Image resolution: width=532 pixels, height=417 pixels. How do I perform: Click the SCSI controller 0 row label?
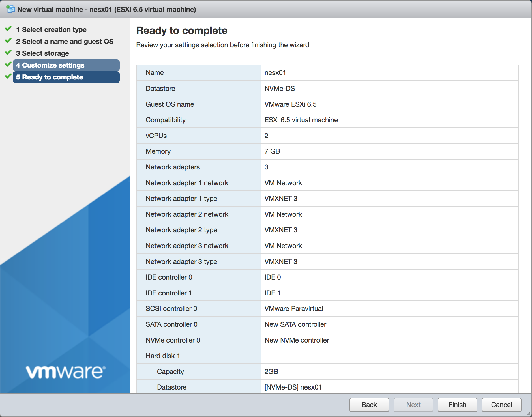(x=171, y=309)
